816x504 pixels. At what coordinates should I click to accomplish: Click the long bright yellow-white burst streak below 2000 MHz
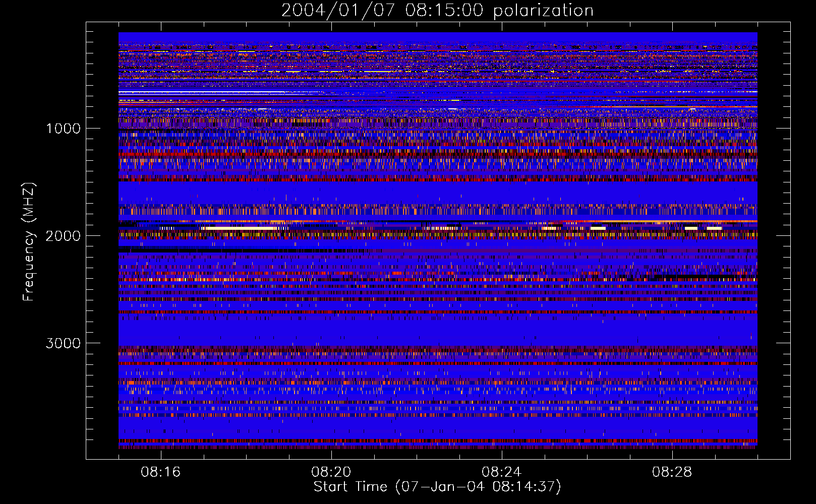[x=239, y=228]
